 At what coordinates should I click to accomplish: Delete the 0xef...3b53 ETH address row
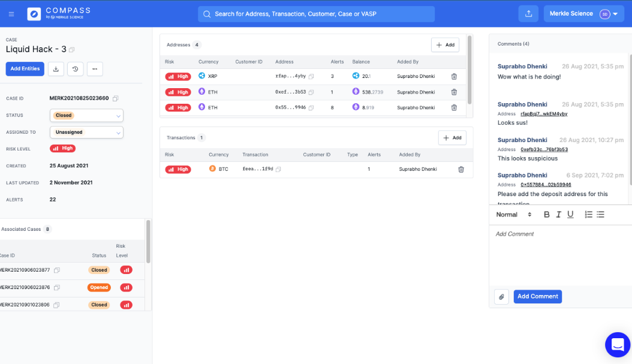click(x=454, y=92)
